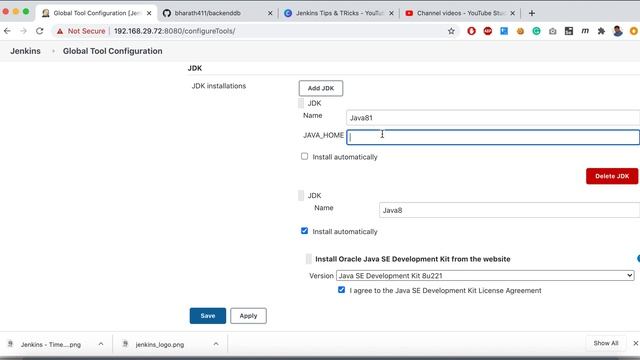Uncheck Install automatically for Java8

click(x=304, y=231)
